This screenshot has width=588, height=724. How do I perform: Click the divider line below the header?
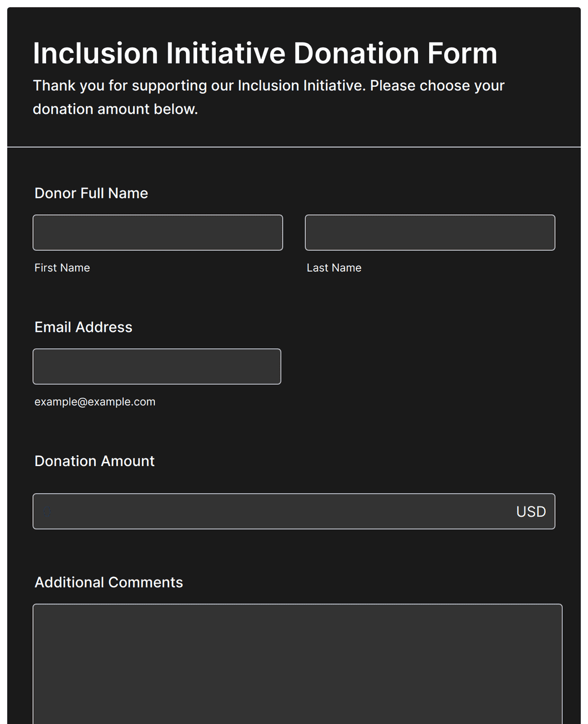[x=294, y=147]
